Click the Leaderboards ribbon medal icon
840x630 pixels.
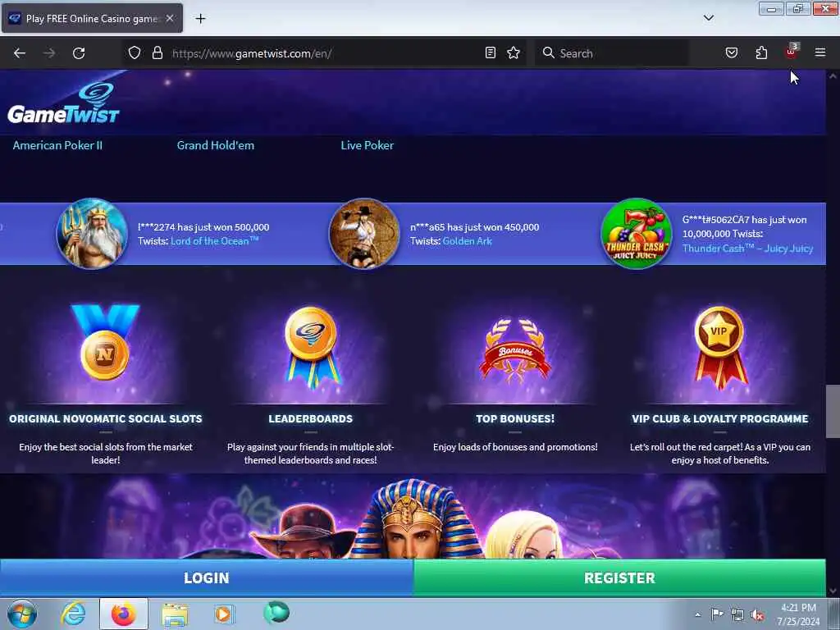coord(311,347)
